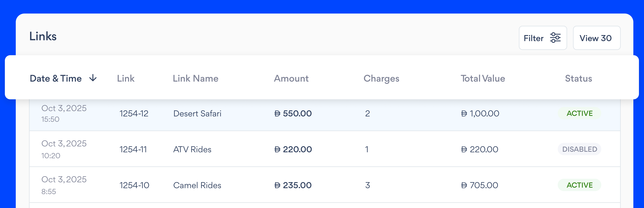644x208 pixels.
Task: Open the Filter button
Action: point(542,38)
